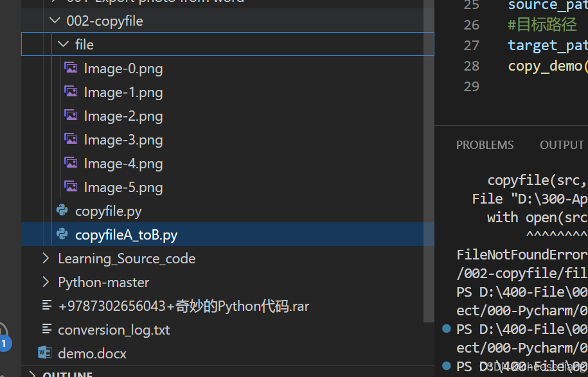Viewport: 588px width, 377px height.
Task: Click line number 27 in the editor gutter
Action: click(472, 45)
